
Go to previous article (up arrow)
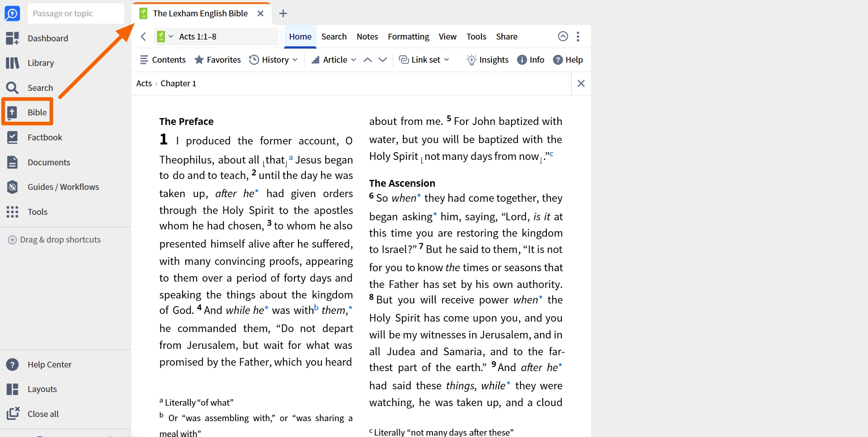368,60
